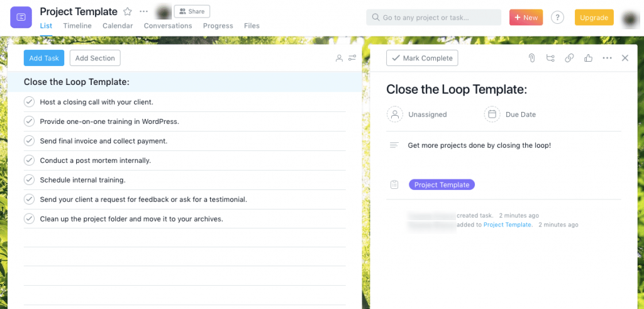Open the Conversations tab
644x309 pixels.
click(x=168, y=25)
